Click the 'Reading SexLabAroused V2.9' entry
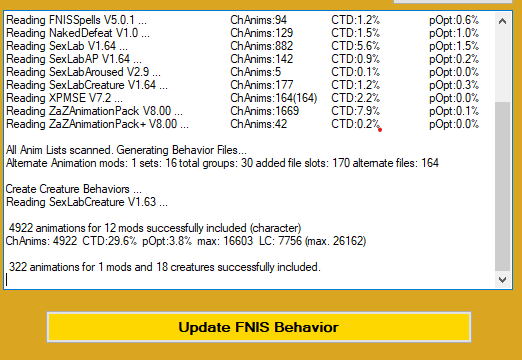 coord(83,72)
